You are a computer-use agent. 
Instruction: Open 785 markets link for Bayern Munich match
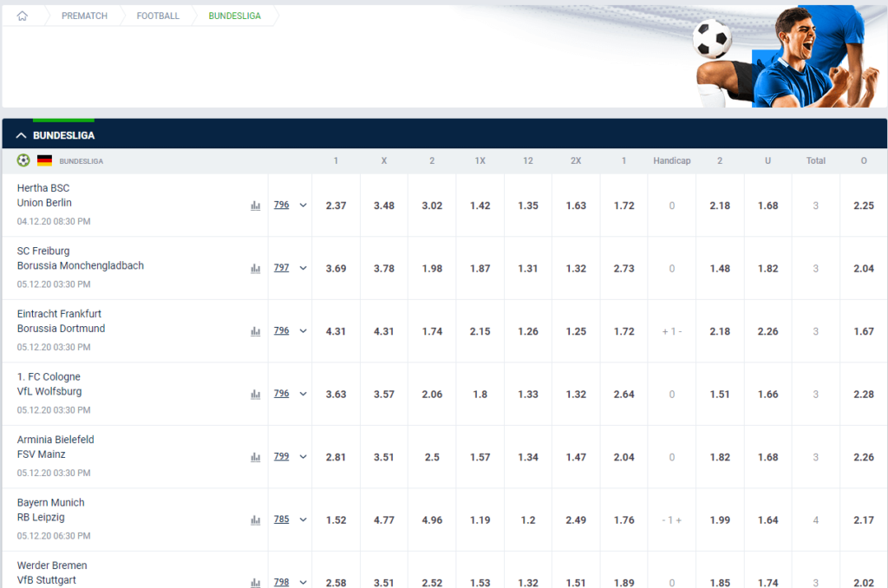(282, 519)
